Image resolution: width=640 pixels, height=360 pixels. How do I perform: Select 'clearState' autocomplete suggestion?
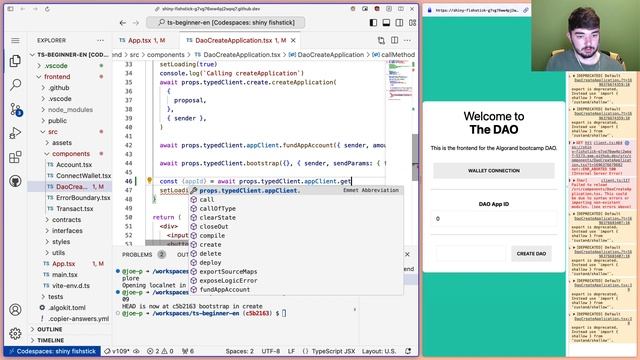[x=296, y=218]
